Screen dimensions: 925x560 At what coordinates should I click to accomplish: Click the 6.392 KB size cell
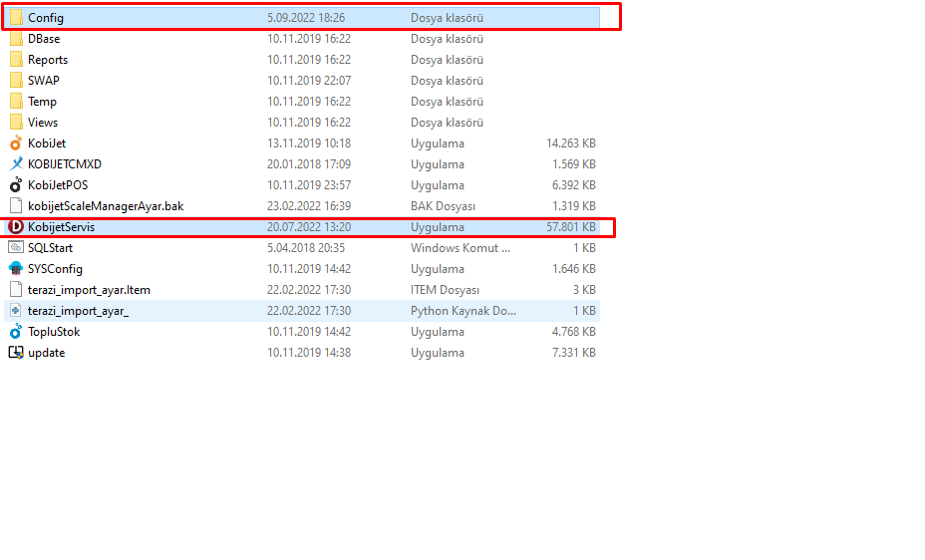[x=574, y=185]
